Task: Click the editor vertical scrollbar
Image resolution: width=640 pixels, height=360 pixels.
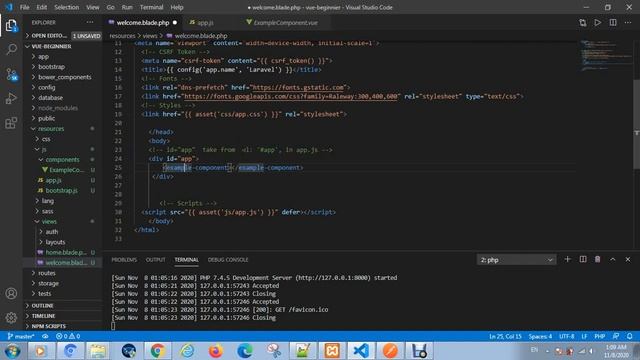Action: pyautogui.click(x=636, y=124)
